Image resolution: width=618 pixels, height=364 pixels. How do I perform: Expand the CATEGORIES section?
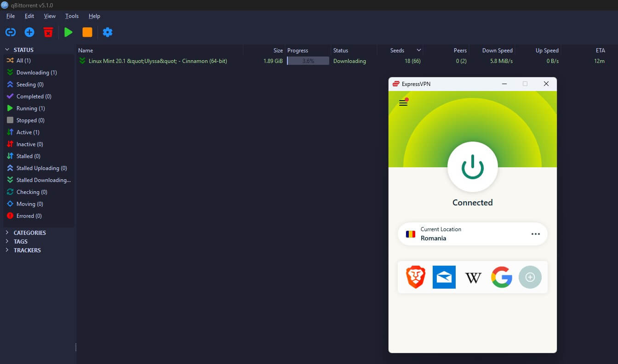7,233
